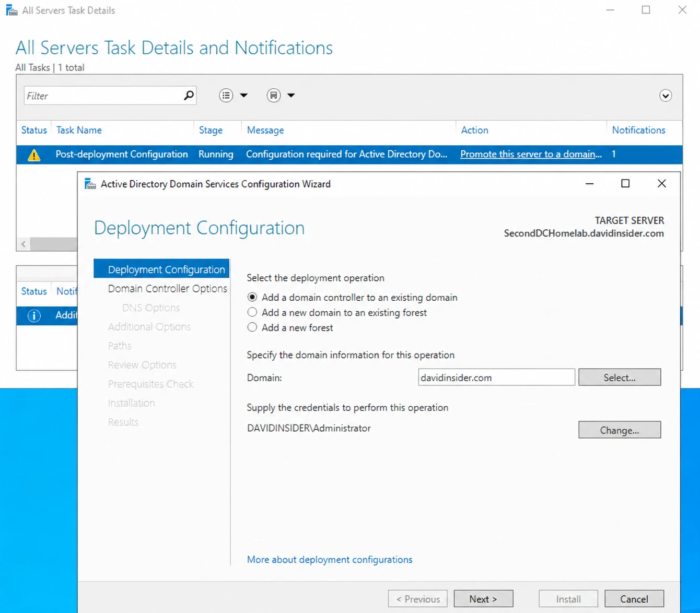This screenshot has width=700, height=613.
Task: Click the info icon in the lower notifications list
Action: coord(34,315)
